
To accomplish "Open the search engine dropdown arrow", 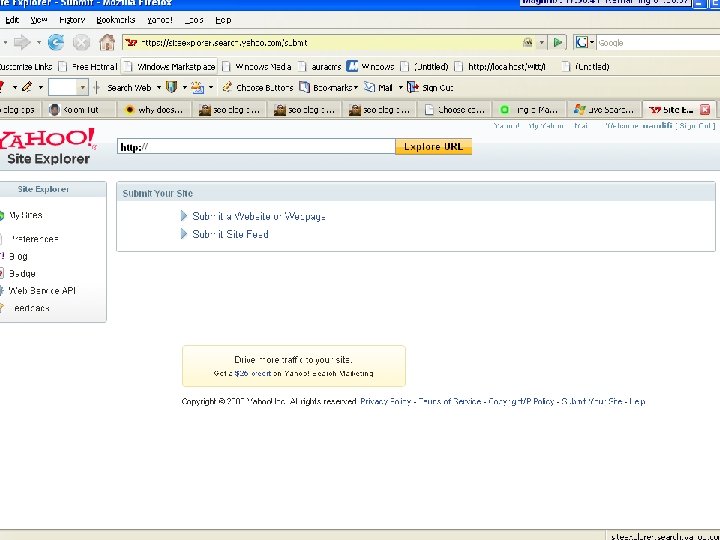I will 592,43.
